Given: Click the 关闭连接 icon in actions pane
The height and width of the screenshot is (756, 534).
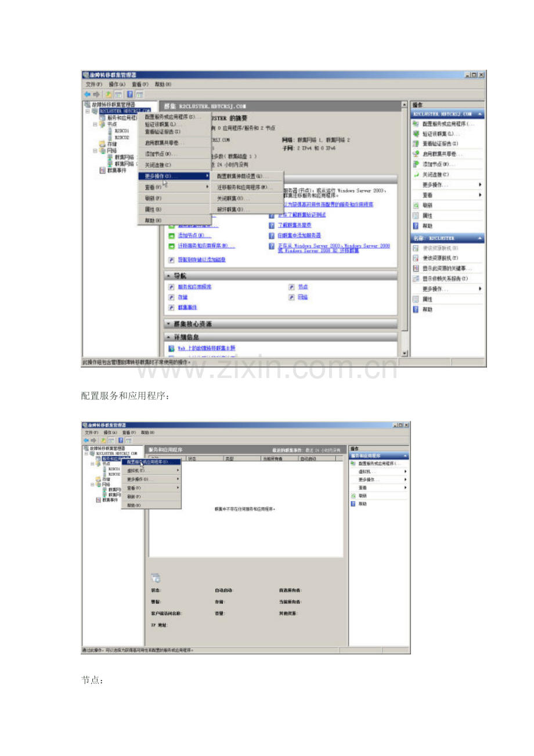Looking at the screenshot, I should [416, 174].
